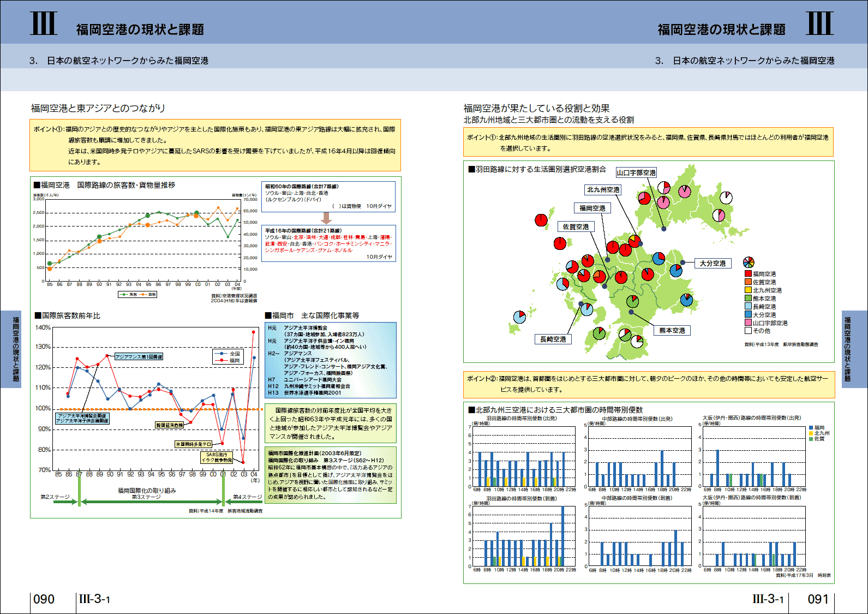This screenshot has height=614, width=868.
Task: Click the chart title 大阪(伊丹・関西)路線の時間帯別便数(到着)
Action: (x=752, y=498)
